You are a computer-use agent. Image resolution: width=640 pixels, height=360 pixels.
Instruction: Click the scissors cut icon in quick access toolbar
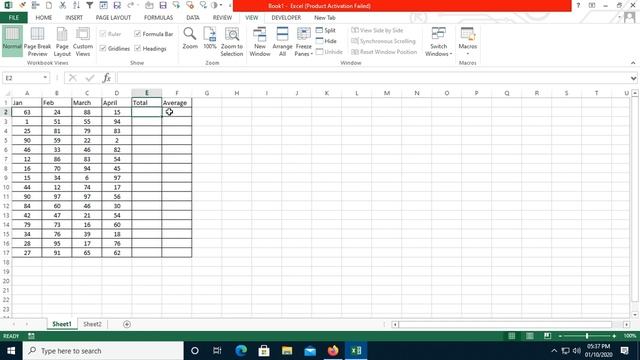coord(62,5)
